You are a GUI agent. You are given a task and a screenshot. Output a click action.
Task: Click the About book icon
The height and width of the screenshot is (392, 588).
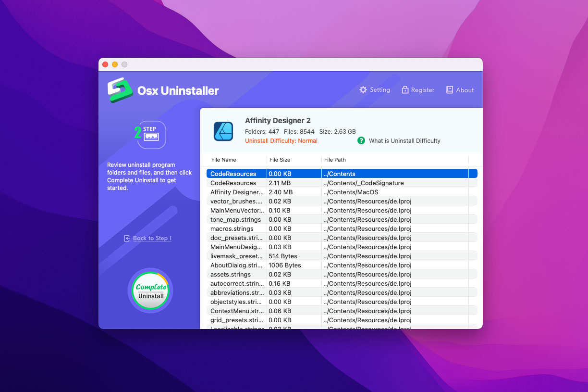pyautogui.click(x=450, y=90)
